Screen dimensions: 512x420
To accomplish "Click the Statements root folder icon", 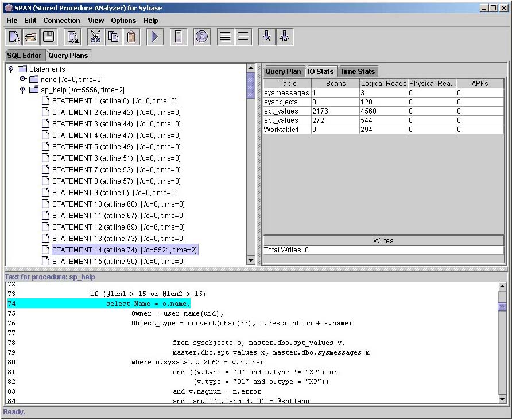I will pyautogui.click(x=22, y=69).
